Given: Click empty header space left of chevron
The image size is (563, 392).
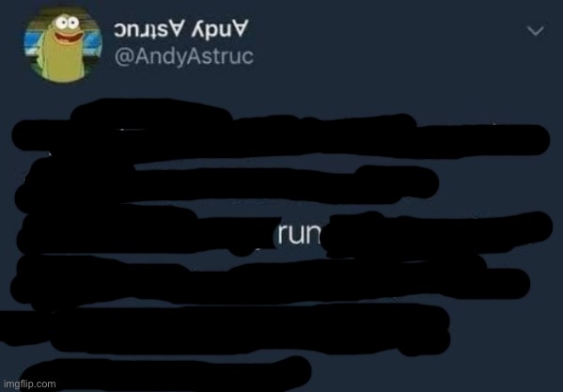Looking at the screenshot, I should click(x=388, y=36).
